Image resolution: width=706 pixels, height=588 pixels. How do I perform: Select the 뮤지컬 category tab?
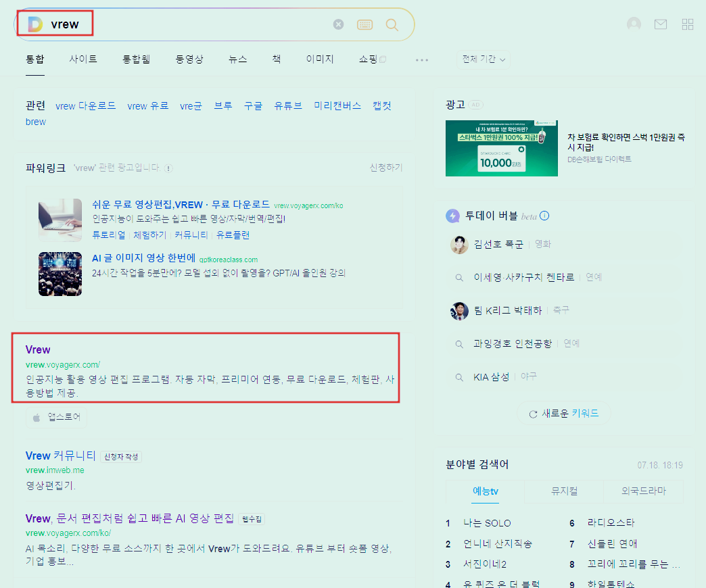click(564, 491)
